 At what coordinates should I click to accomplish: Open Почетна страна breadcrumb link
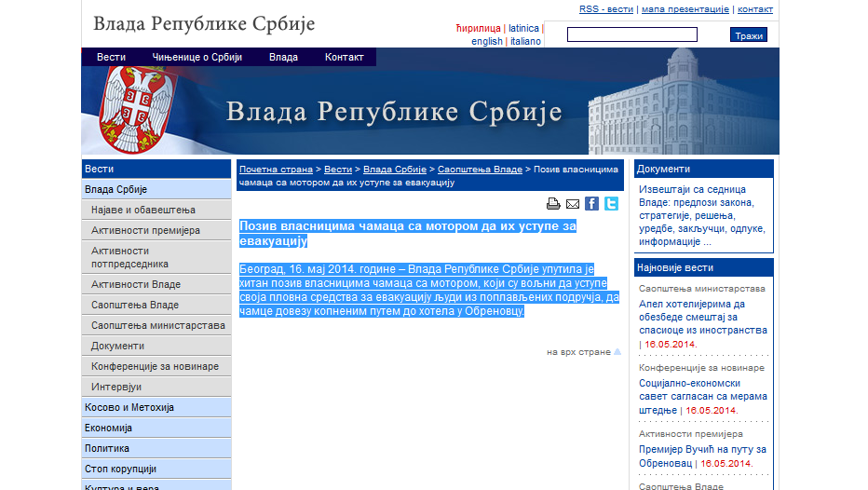tap(276, 170)
